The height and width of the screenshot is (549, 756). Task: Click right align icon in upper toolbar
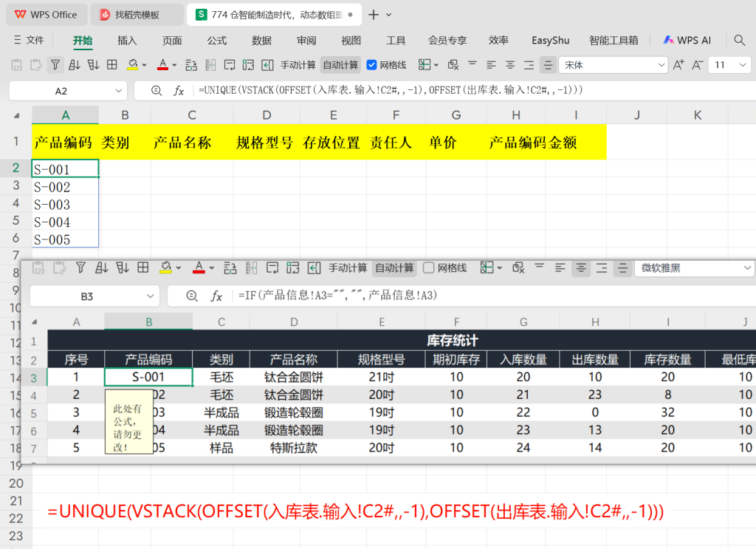point(529,64)
